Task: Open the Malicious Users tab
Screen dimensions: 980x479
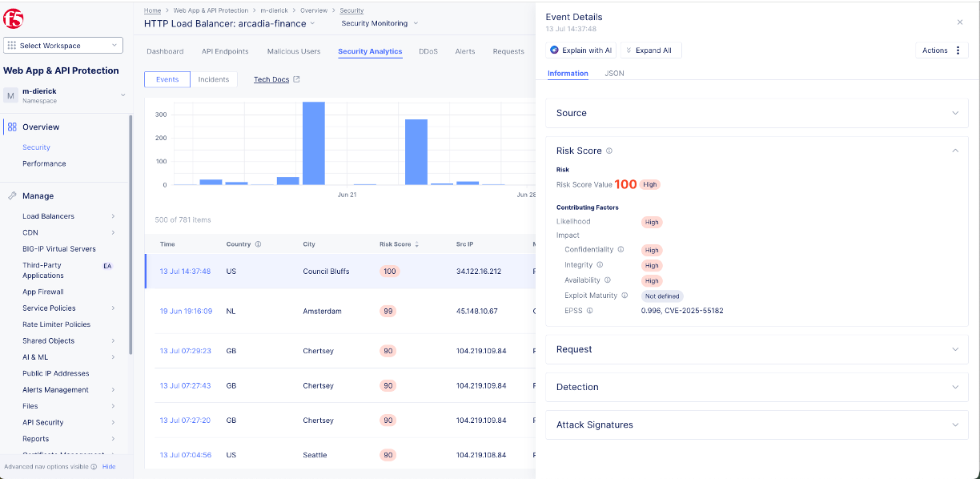Action: 294,51
